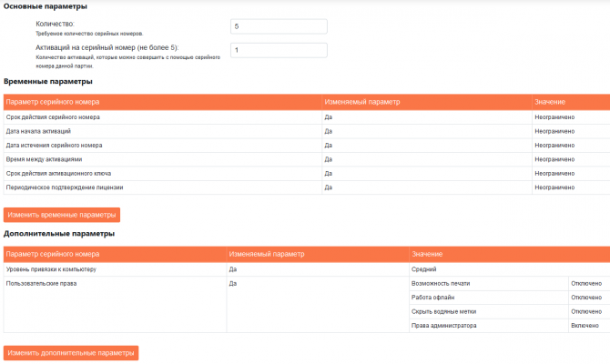Click Неограничено value for Дата начала активаций
Screen dimensions: 610x364
click(554, 131)
